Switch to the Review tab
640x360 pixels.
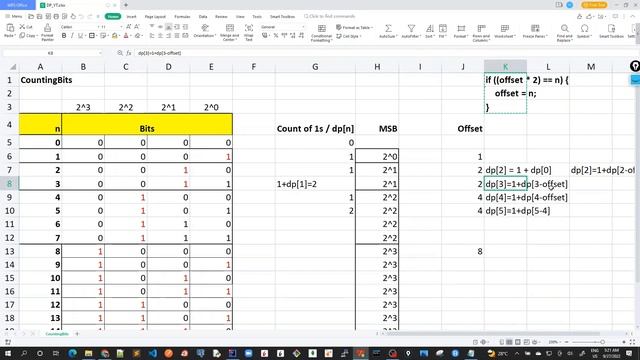point(221,17)
